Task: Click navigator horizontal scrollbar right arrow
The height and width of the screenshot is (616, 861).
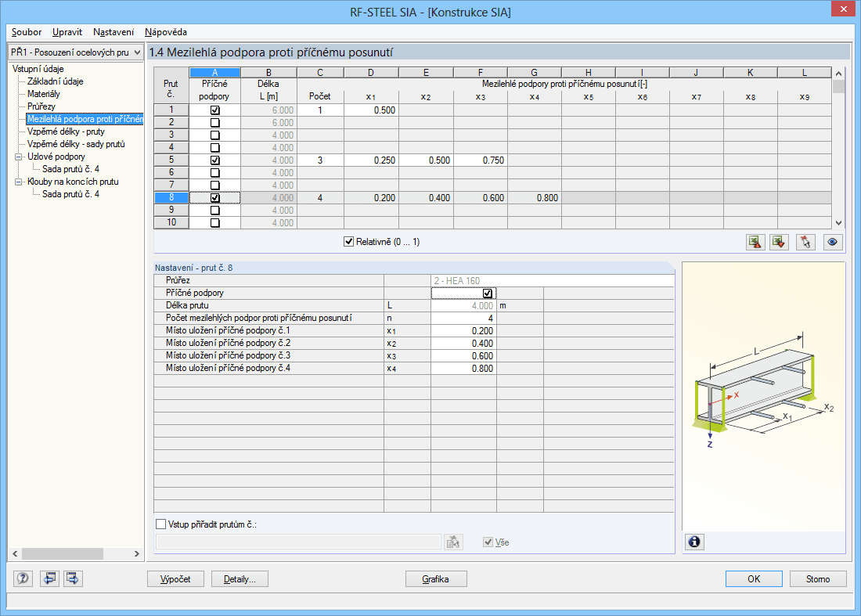Action: [x=137, y=554]
